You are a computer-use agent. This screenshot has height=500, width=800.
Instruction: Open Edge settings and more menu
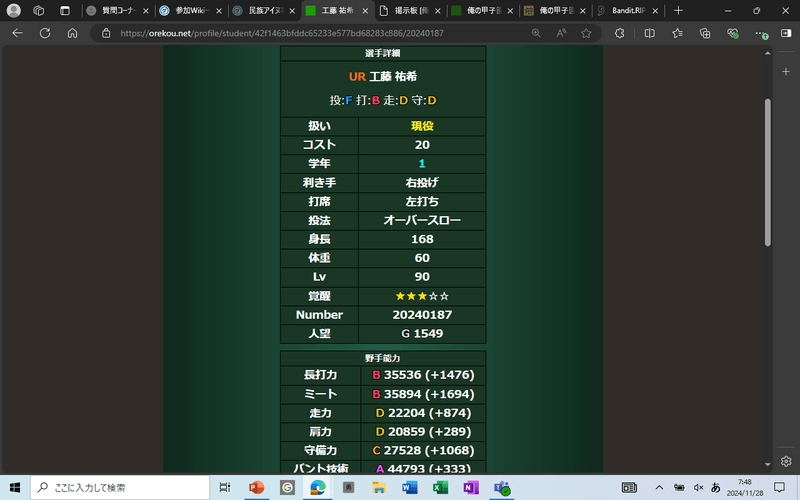761,33
